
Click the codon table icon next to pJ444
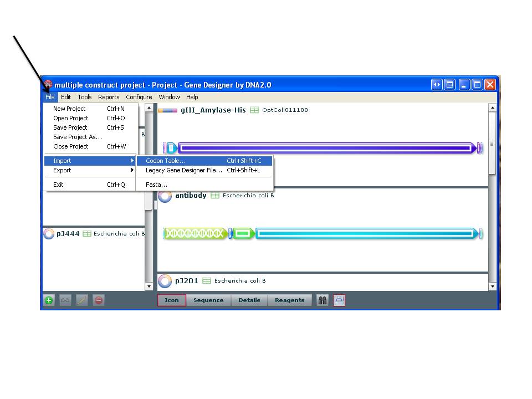point(87,233)
